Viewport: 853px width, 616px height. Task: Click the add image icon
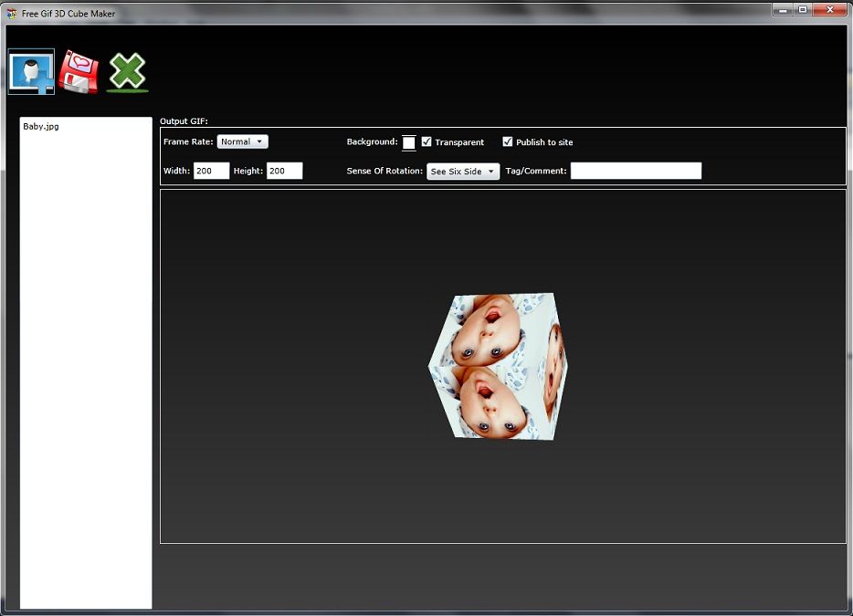click(x=31, y=72)
